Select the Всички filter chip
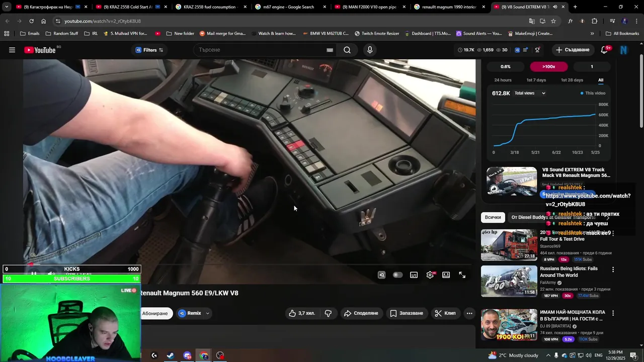The height and width of the screenshot is (362, 644). [493, 217]
